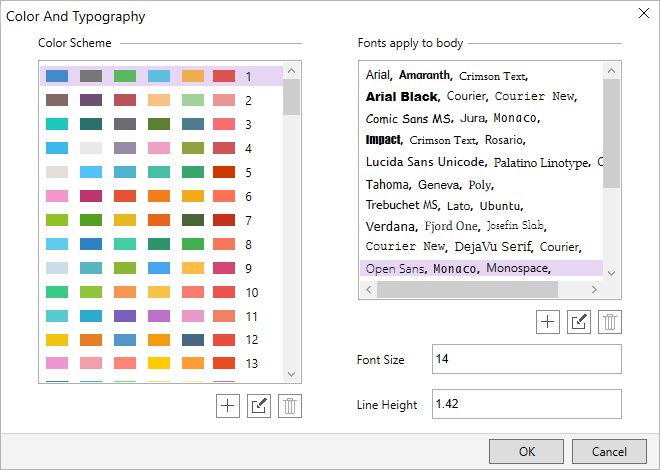Screen dimensions: 660x470
Task: Click the OK button
Action: coord(527,451)
